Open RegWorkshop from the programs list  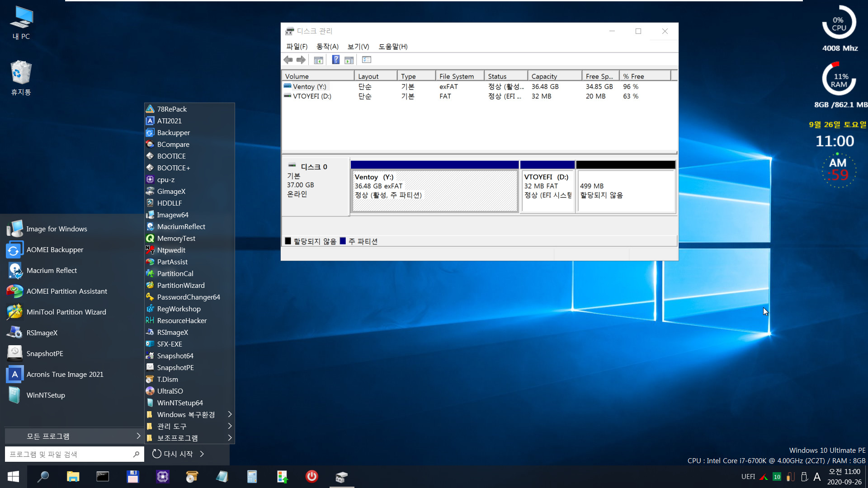pyautogui.click(x=189, y=309)
